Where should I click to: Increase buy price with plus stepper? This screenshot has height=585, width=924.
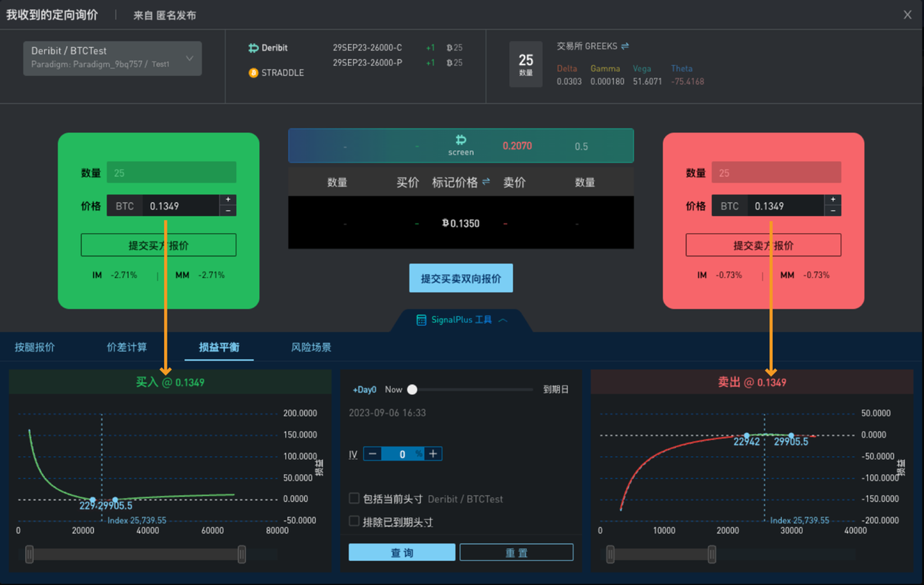click(x=228, y=199)
